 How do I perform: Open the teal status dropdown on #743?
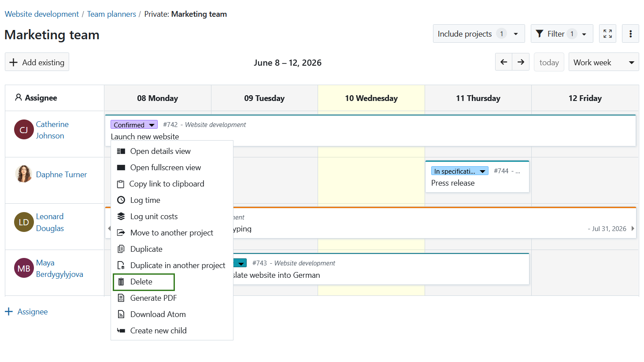[240, 263]
